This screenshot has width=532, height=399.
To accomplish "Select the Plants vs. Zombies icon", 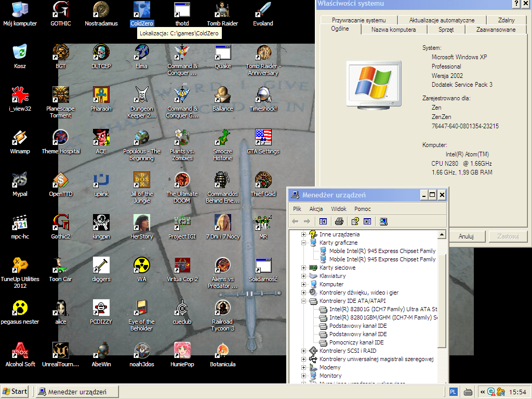I will tap(182, 145).
